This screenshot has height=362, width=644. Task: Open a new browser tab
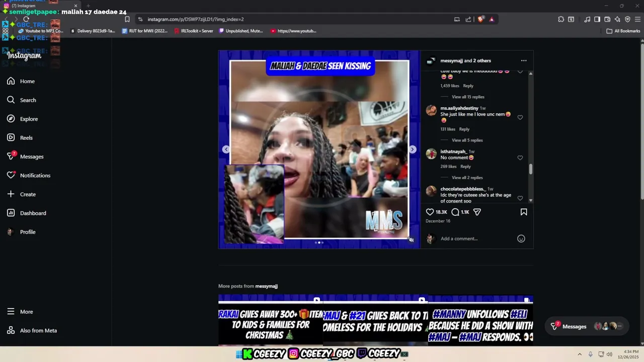(88, 6)
